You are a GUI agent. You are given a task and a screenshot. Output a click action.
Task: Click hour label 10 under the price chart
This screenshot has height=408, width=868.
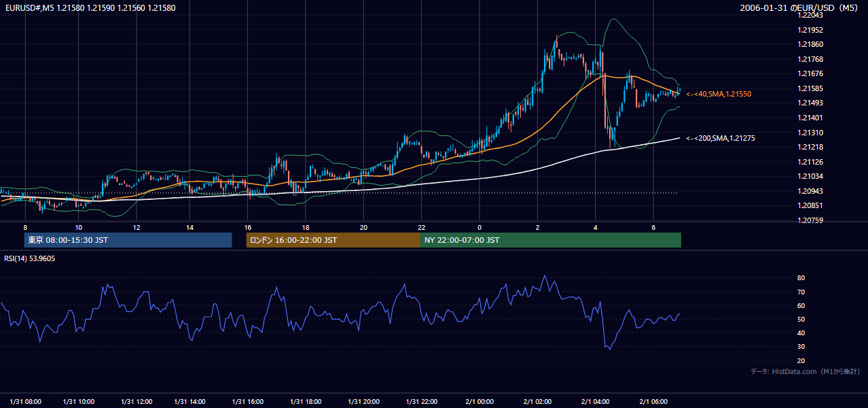[x=79, y=227]
